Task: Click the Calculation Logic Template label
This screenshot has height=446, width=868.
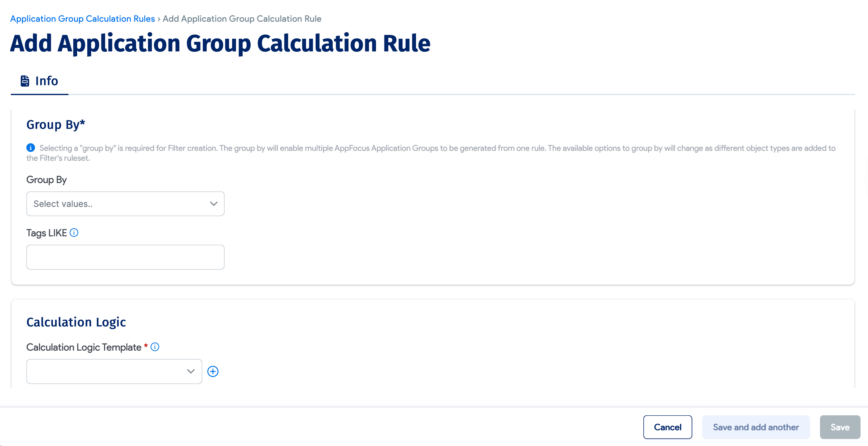Action: (x=84, y=347)
